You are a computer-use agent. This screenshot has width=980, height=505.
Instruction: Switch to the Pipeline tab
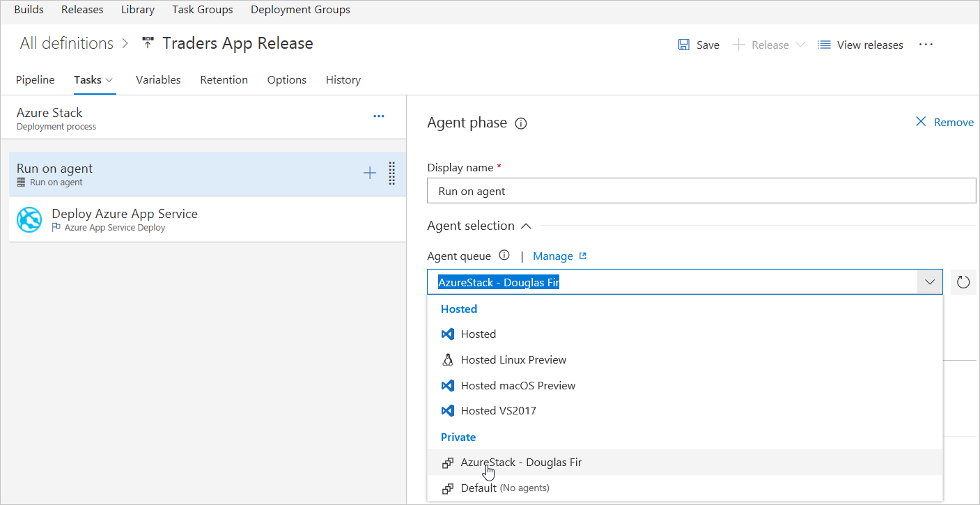pos(35,80)
